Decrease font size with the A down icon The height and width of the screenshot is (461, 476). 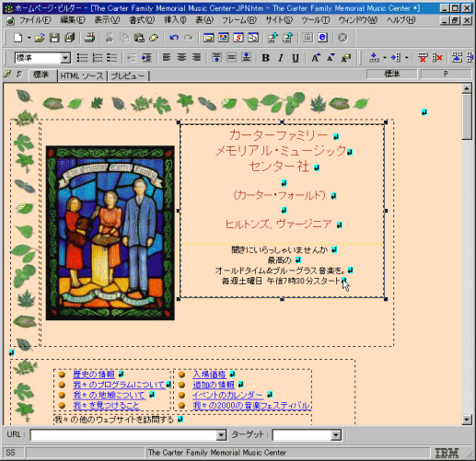[x=331, y=58]
